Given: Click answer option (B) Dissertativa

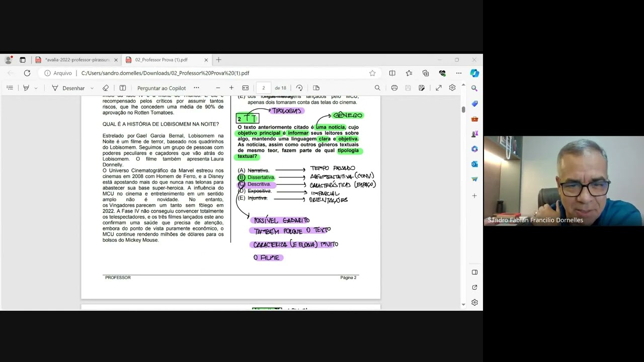Looking at the screenshot, I should coord(257,177).
